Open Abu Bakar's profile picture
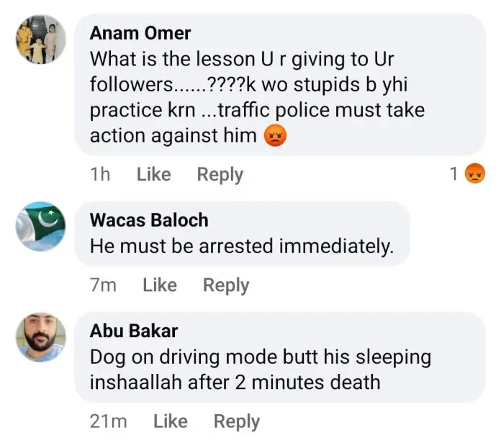This screenshot has width=501, height=448. pyautogui.click(x=41, y=337)
